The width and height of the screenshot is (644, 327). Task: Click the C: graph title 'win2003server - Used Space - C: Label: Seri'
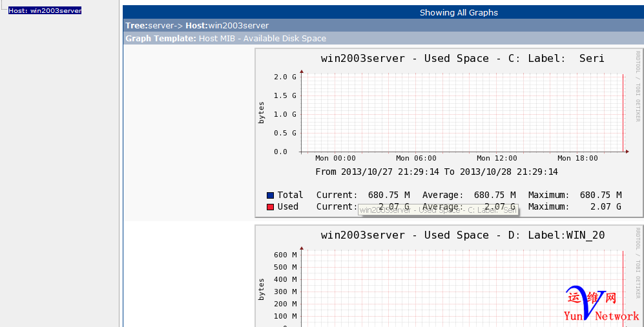pos(462,58)
